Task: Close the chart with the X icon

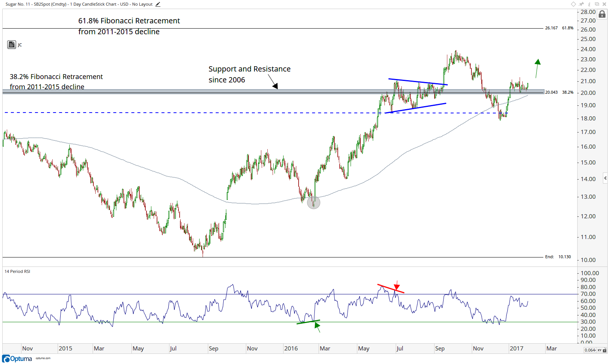Action: tap(604, 4)
